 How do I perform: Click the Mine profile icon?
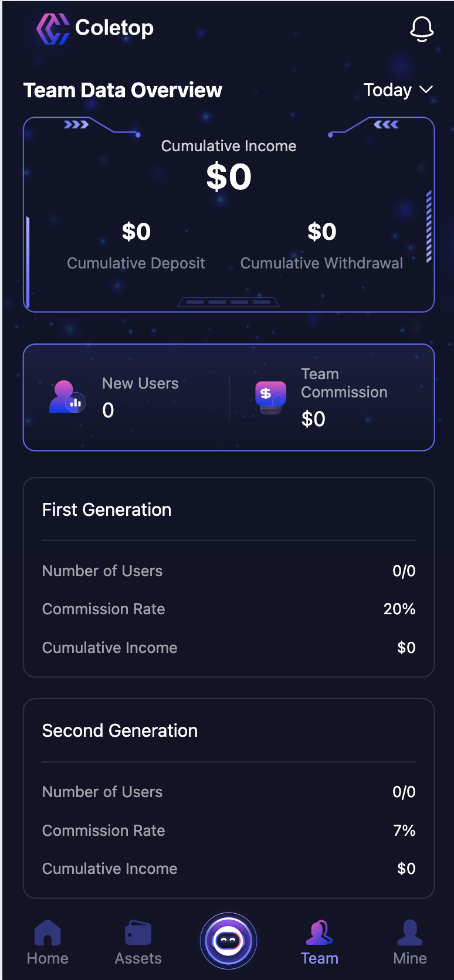pyautogui.click(x=409, y=933)
